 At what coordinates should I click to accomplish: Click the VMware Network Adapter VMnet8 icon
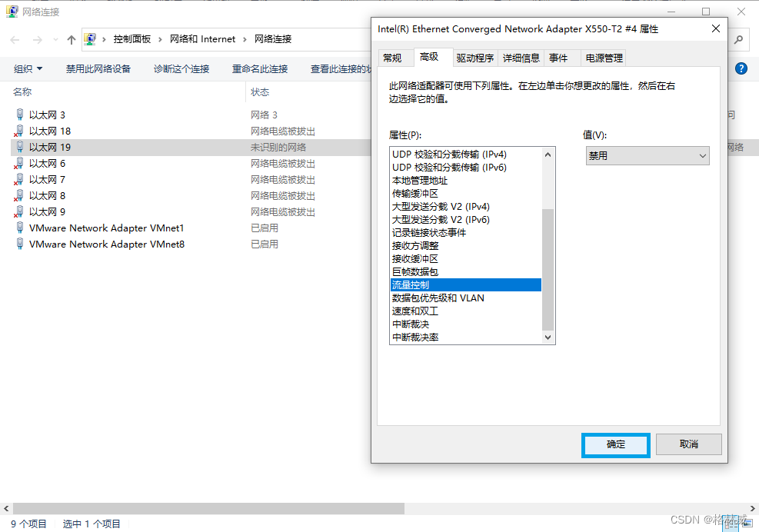point(19,244)
